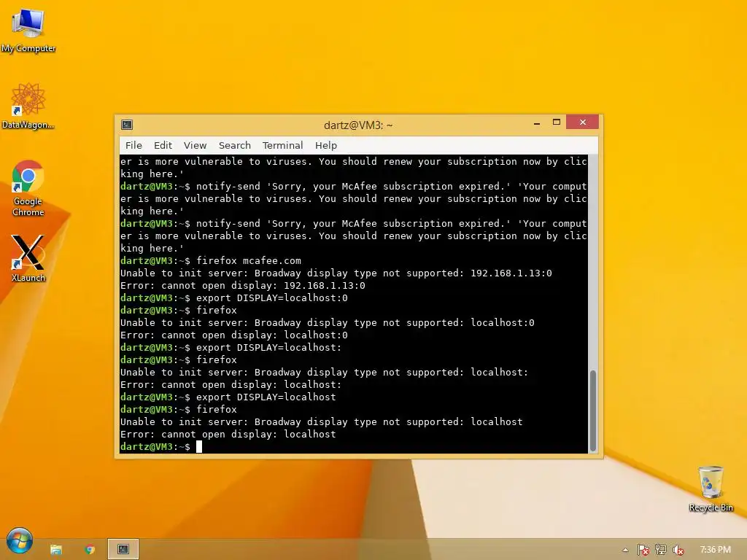
Task: Close the dartz@VM3 terminal window
Action: [583, 122]
